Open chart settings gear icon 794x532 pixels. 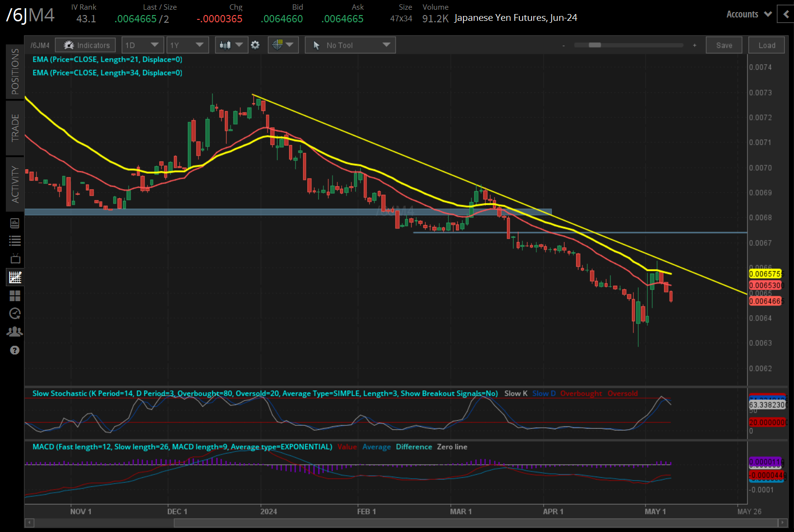255,45
